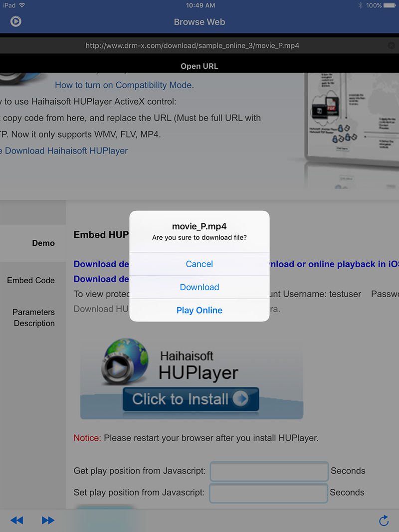Tap the Open URL button
Image resolution: width=399 pixels, height=532 pixels.
point(199,66)
